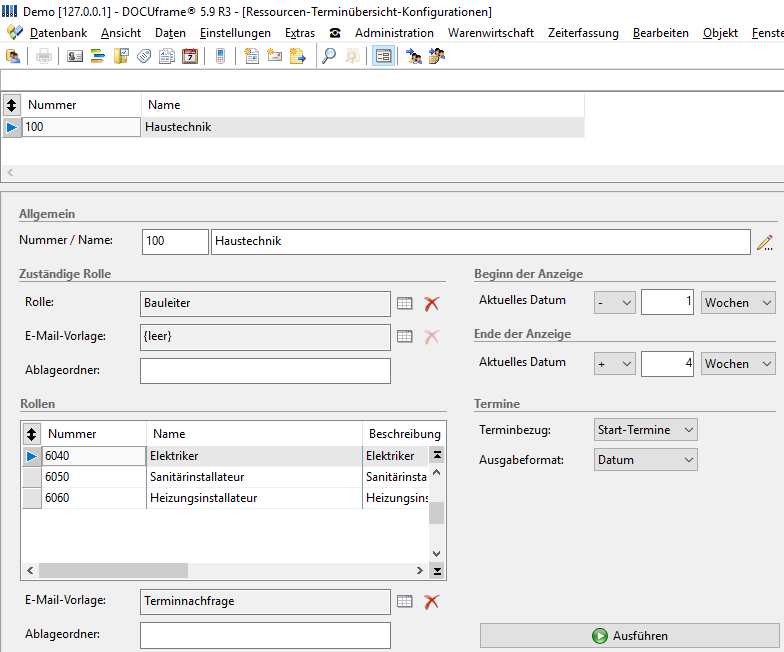Select role number 6040 cell
Screen dimensions: 784x652
tap(94, 456)
